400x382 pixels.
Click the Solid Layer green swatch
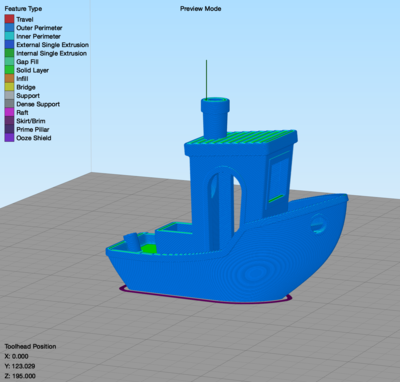click(x=9, y=70)
